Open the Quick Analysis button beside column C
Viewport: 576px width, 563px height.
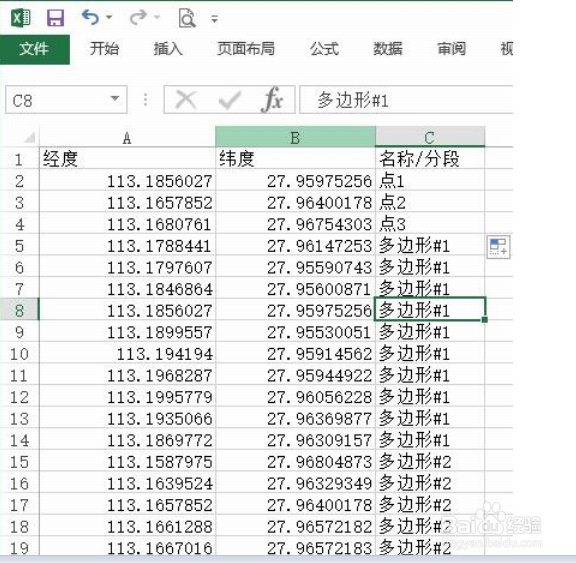click(x=498, y=247)
